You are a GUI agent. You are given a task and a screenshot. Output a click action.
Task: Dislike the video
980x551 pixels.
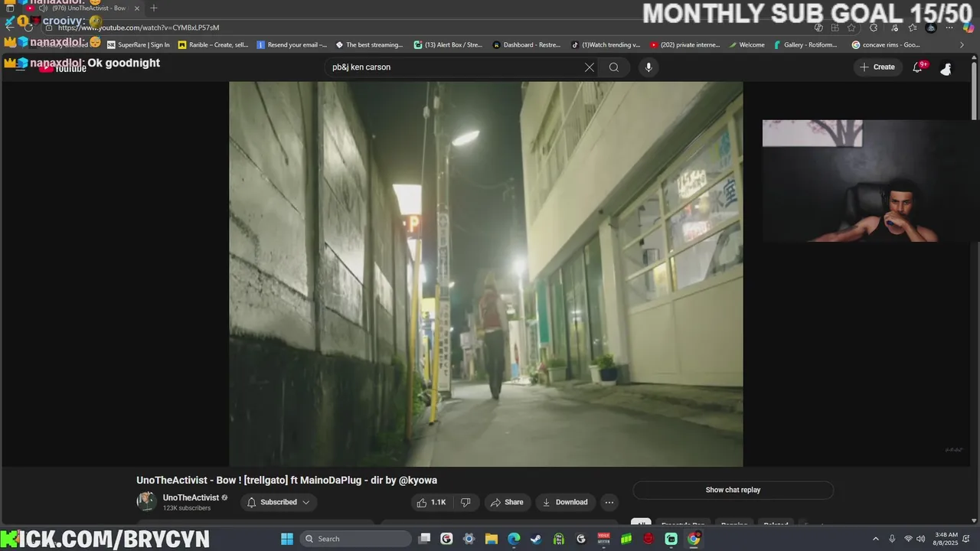point(465,502)
